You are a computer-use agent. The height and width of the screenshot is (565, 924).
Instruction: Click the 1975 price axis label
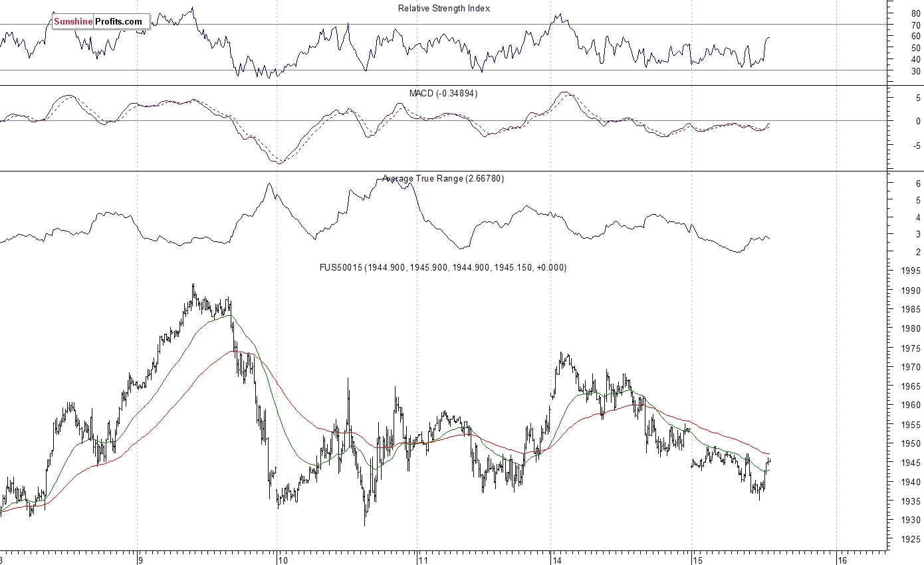click(911, 348)
